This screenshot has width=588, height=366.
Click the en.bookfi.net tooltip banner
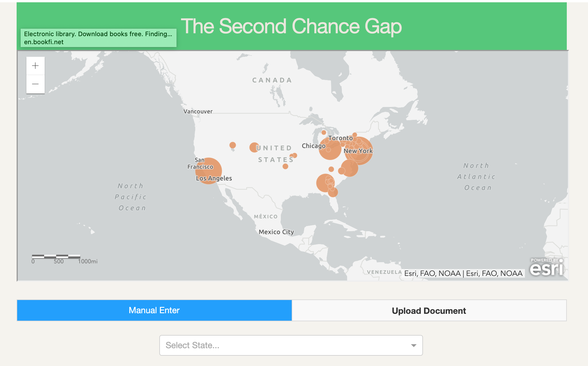point(99,38)
